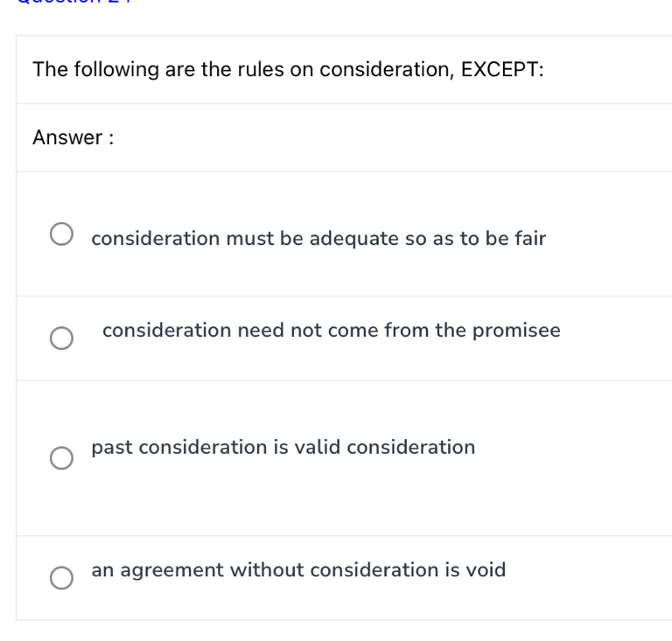Click the word 'void' in the last option
The width and height of the screenshot is (672, 641).
coord(486,570)
